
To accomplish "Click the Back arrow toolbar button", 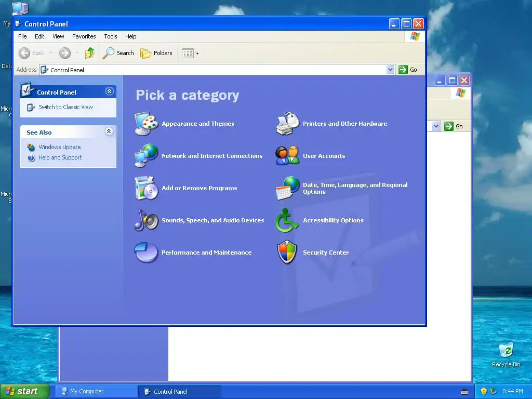I will click(31, 53).
